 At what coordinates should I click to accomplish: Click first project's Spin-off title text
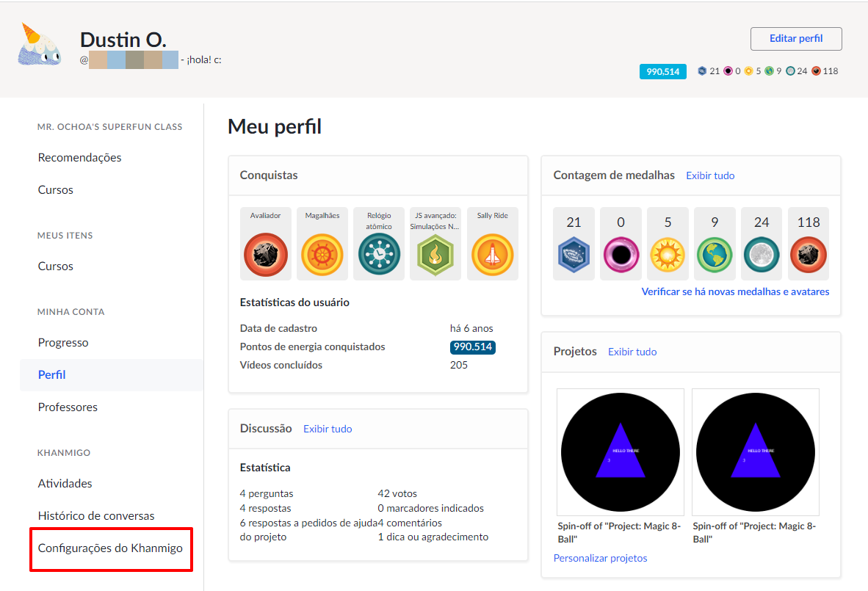pyautogui.click(x=619, y=532)
